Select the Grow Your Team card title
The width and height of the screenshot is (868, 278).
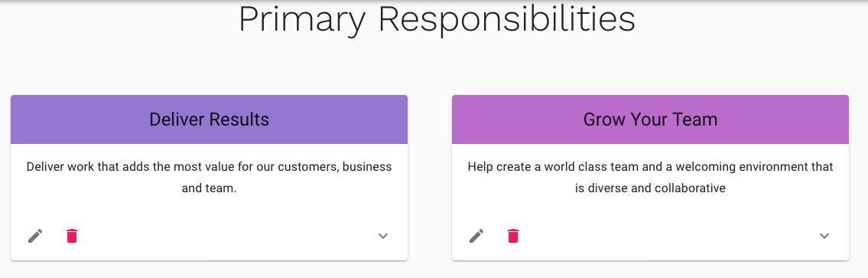tap(651, 119)
